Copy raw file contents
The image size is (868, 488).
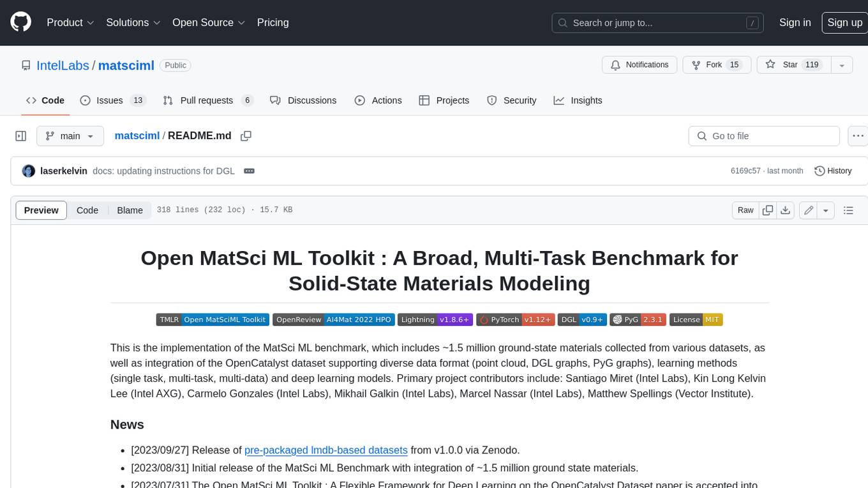click(x=768, y=210)
